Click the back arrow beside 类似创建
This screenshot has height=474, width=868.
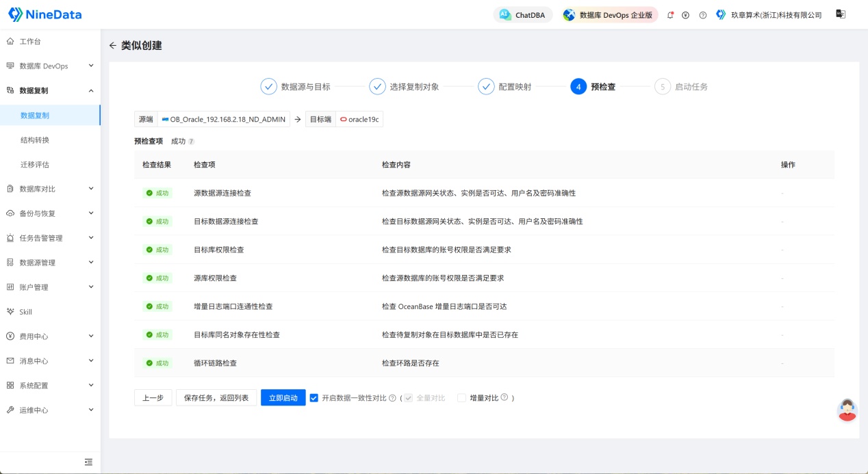pos(113,46)
